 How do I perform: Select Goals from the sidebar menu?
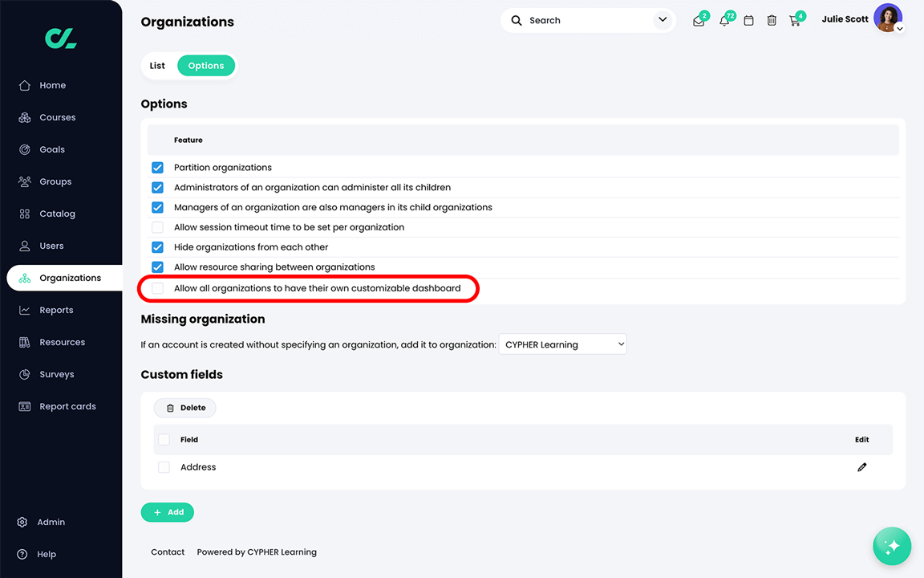coord(51,149)
